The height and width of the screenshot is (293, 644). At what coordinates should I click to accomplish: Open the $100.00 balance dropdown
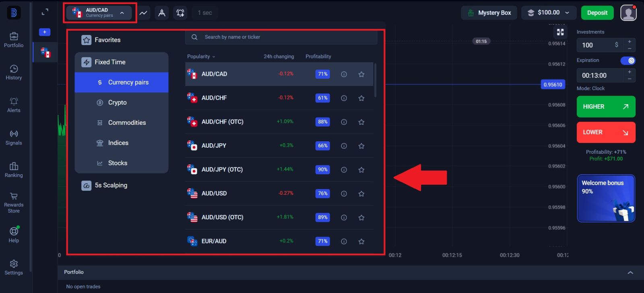tap(548, 13)
